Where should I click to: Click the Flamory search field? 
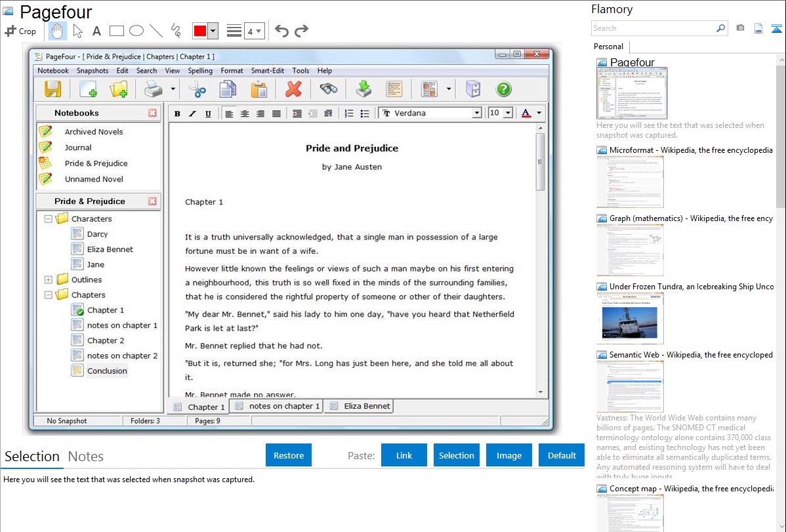pos(653,28)
